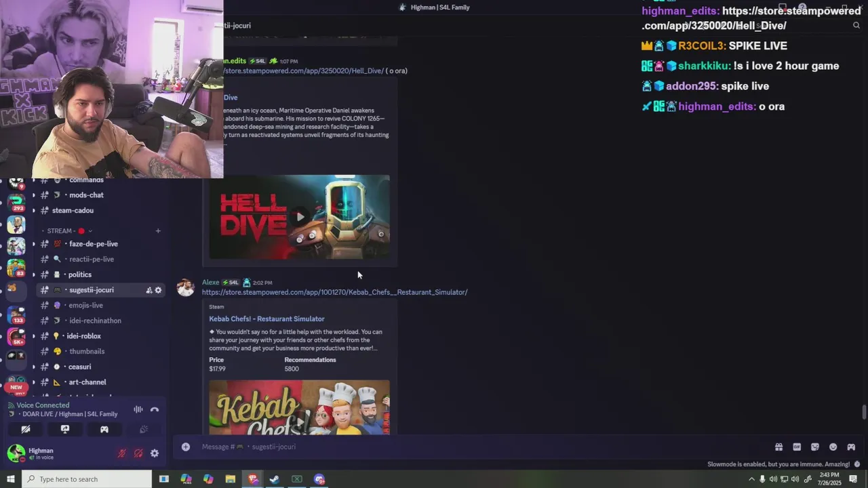The image size is (868, 488).
Task: Expand threads arrow for steam-cadou
Action: click(33, 211)
